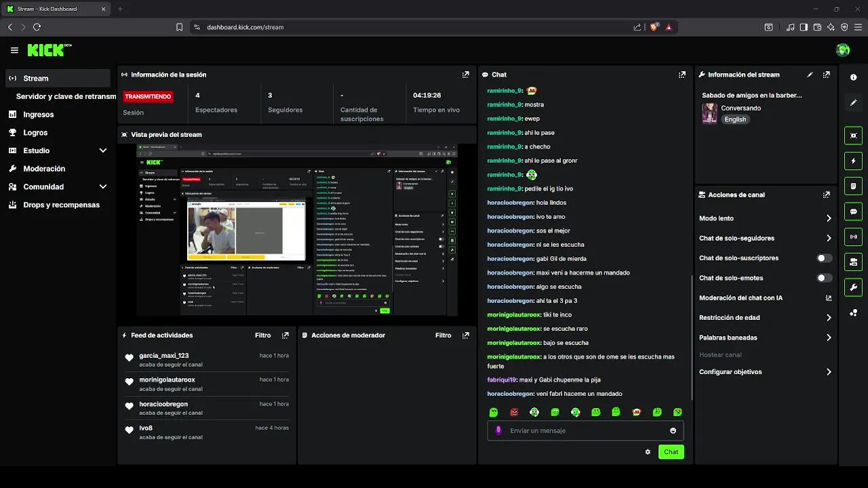This screenshot has width=868, height=488.
Task: Toggle Chat de solo-suscriptores
Action: (x=824, y=258)
